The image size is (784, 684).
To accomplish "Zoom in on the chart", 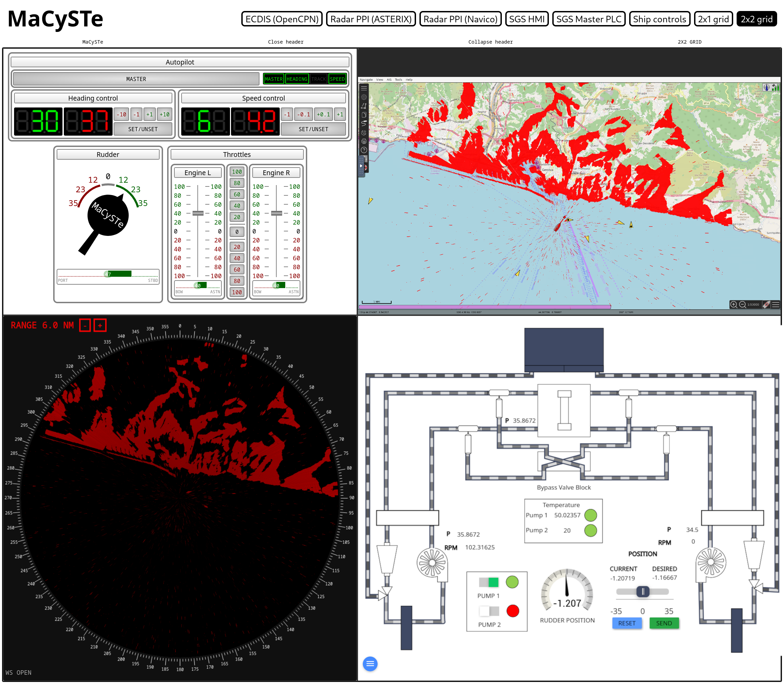I will pyautogui.click(x=733, y=305).
